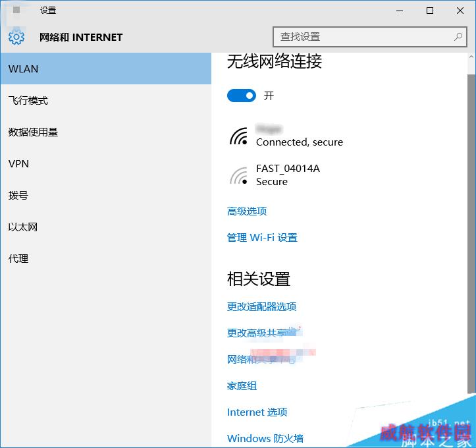Click the settings gear icon

(16, 38)
